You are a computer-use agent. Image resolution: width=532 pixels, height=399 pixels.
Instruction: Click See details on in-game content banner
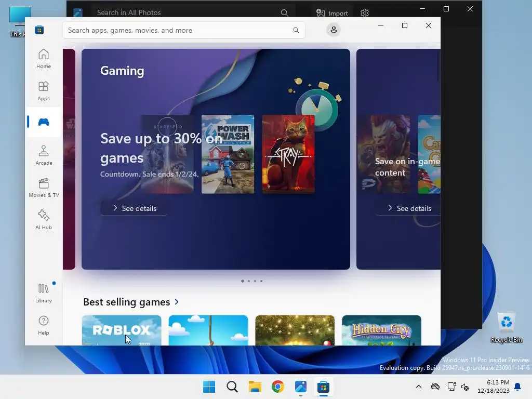(408, 208)
